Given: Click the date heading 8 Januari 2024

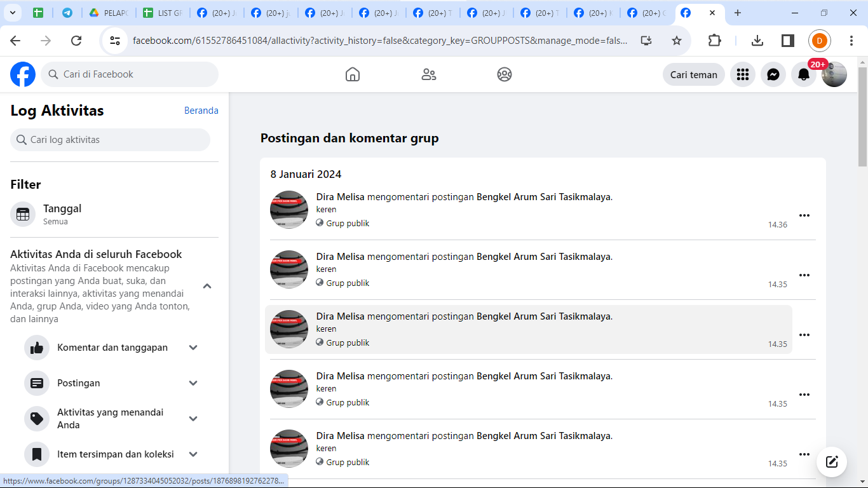Looking at the screenshot, I should (x=306, y=174).
